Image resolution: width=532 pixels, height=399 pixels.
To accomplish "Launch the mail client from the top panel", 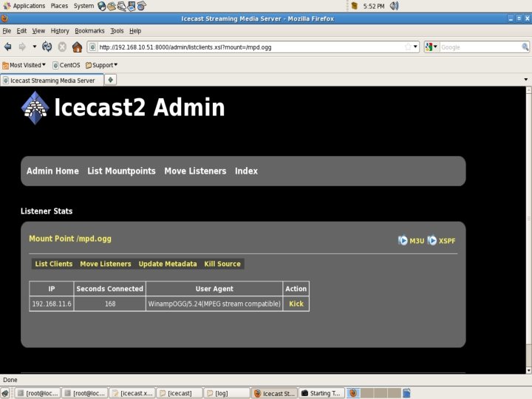I will pos(112,6).
